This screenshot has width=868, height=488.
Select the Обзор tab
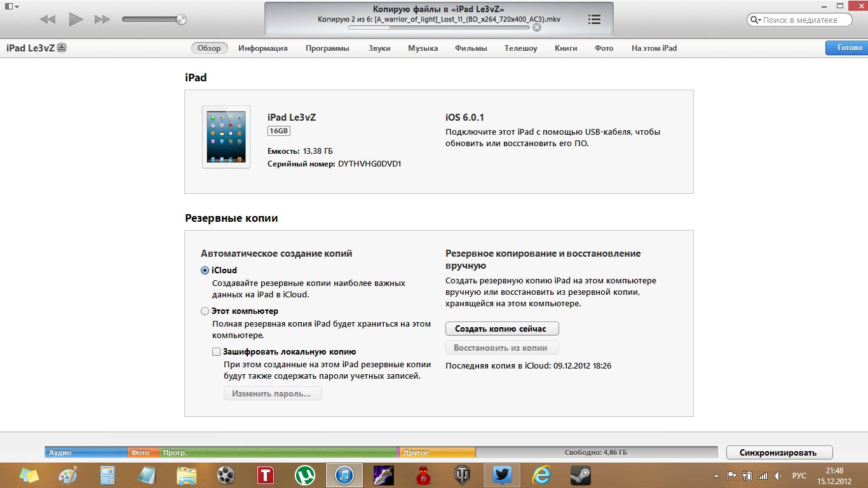point(209,48)
